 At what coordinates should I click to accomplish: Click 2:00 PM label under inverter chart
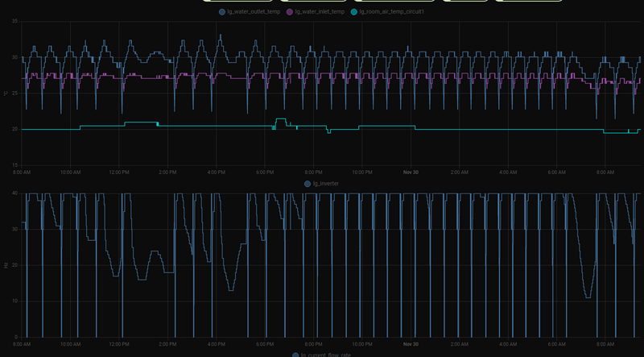pyautogui.click(x=167, y=344)
